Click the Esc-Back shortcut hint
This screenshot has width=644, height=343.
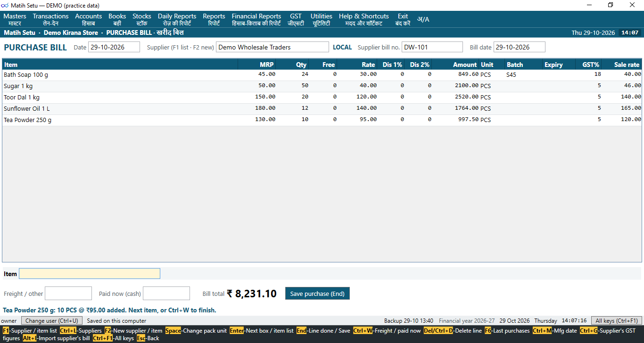(148, 338)
